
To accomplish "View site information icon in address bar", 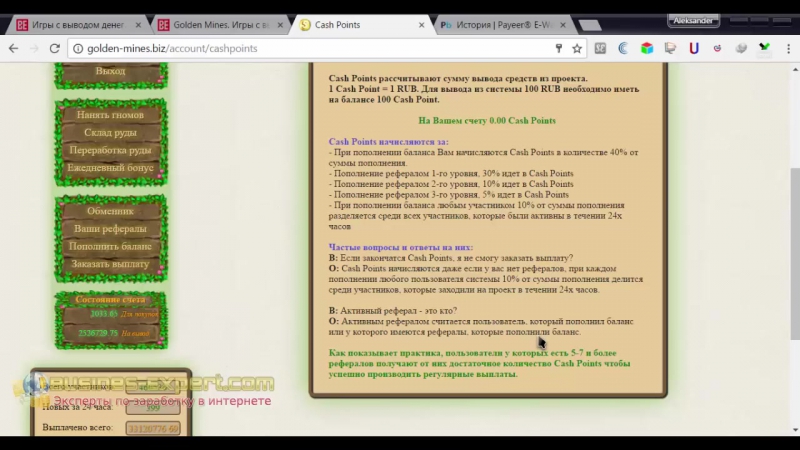I will 78,48.
